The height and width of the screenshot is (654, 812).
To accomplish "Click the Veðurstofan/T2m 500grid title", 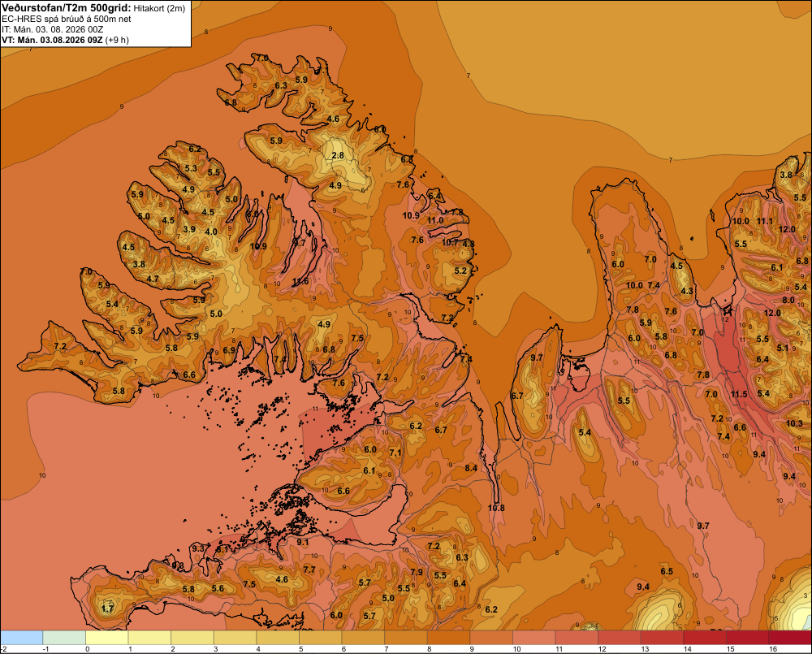I will coord(67,8).
